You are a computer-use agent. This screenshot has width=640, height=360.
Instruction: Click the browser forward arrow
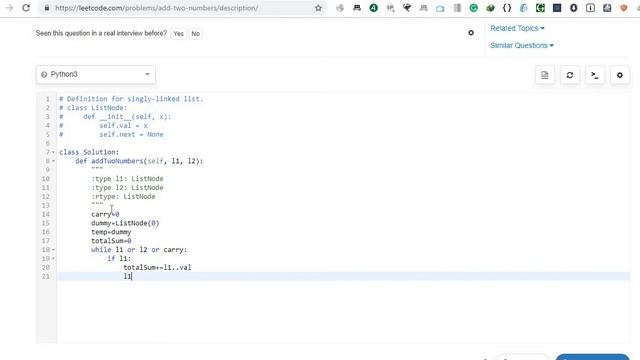pyautogui.click(x=9, y=8)
